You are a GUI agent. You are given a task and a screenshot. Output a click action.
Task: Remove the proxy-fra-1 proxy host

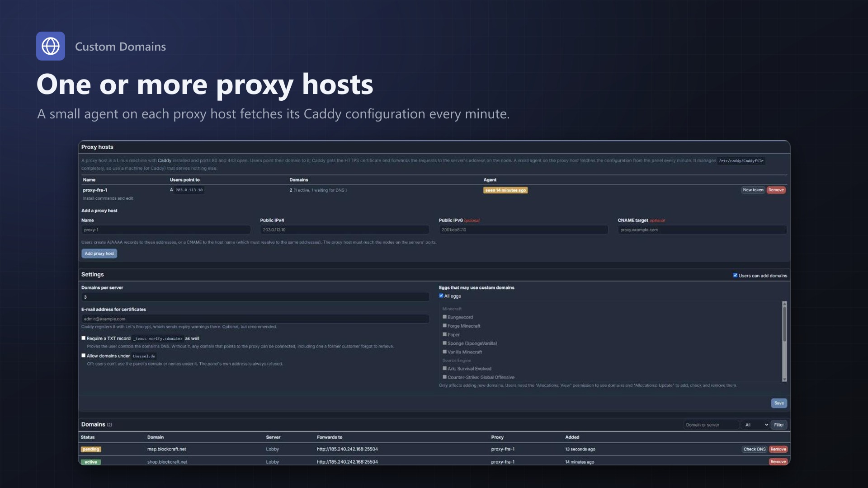tap(776, 190)
